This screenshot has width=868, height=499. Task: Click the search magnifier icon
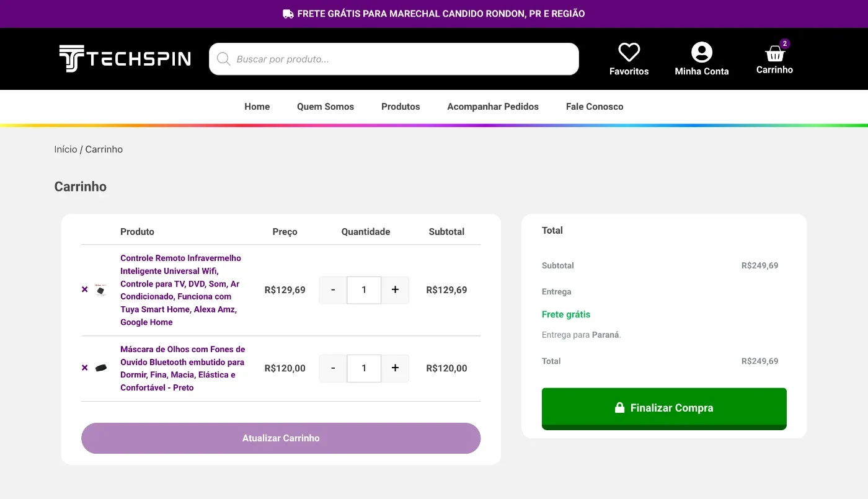coord(223,59)
